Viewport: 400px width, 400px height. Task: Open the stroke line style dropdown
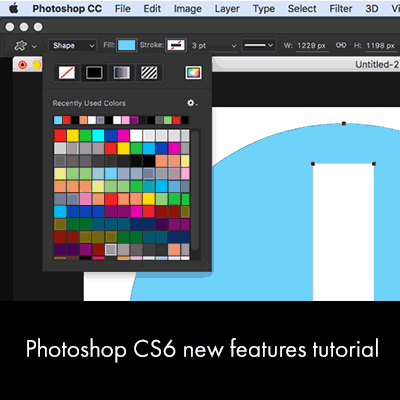tap(258, 45)
